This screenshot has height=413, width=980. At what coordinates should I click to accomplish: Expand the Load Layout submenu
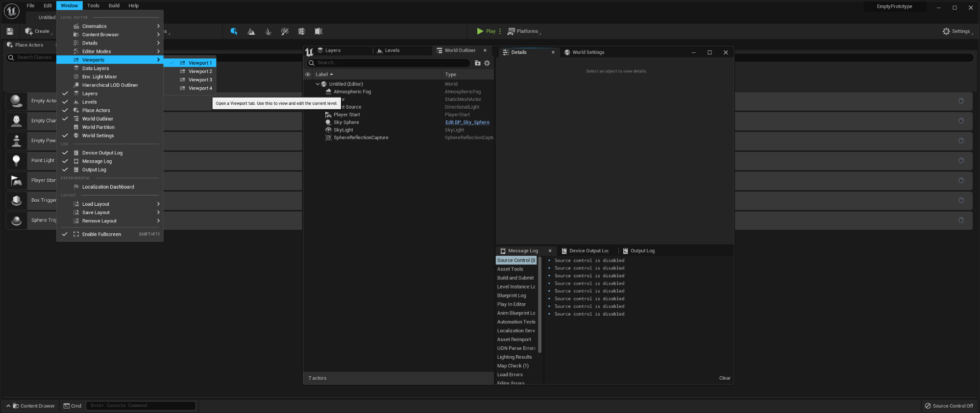(110, 204)
